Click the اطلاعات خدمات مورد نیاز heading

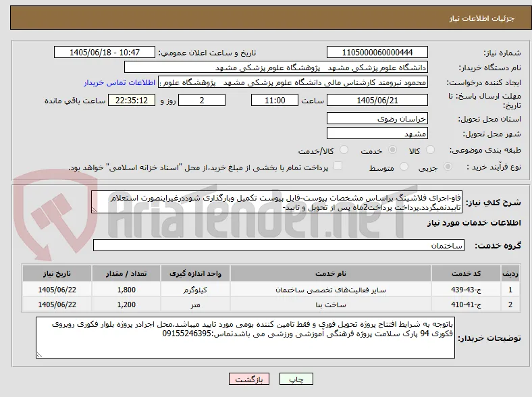[x=474, y=223]
